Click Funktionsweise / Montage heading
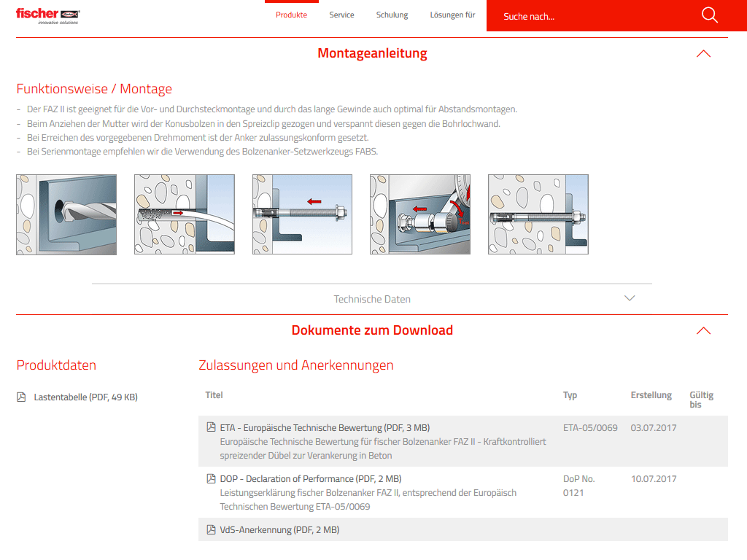The height and width of the screenshot is (560, 747). pos(94,89)
